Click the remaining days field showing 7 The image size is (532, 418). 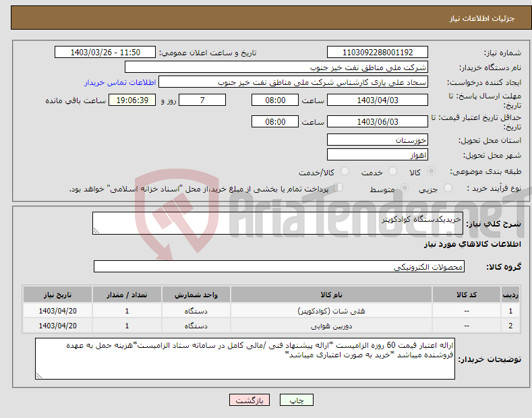202,100
